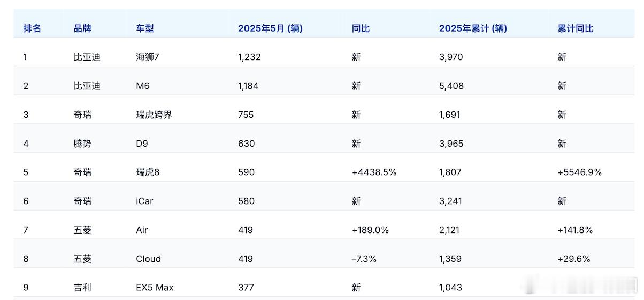Select cumulative value 1,359 for Cloud
The width and height of the screenshot is (644, 300).
pos(451,259)
